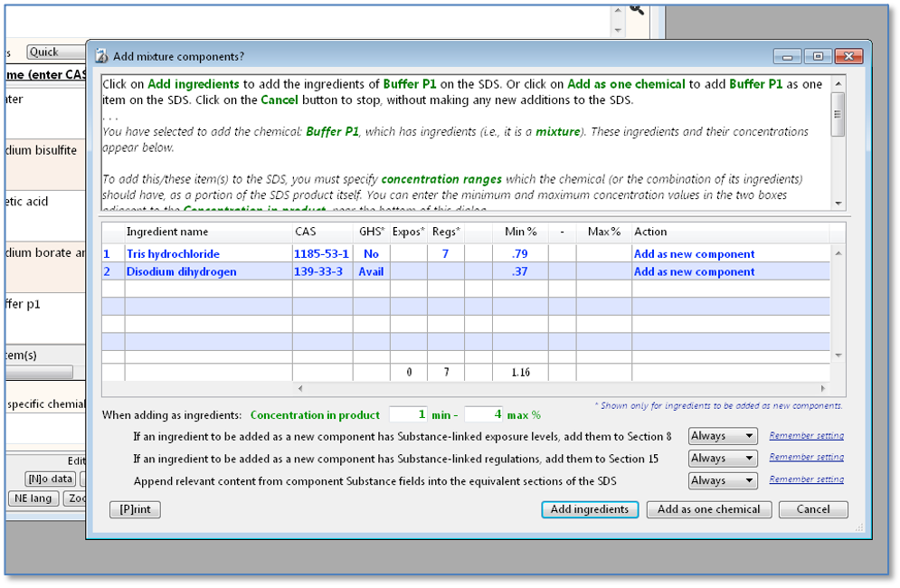The width and height of the screenshot is (900, 588).
Task: Click the Quick button in background window
Action: click(x=56, y=52)
